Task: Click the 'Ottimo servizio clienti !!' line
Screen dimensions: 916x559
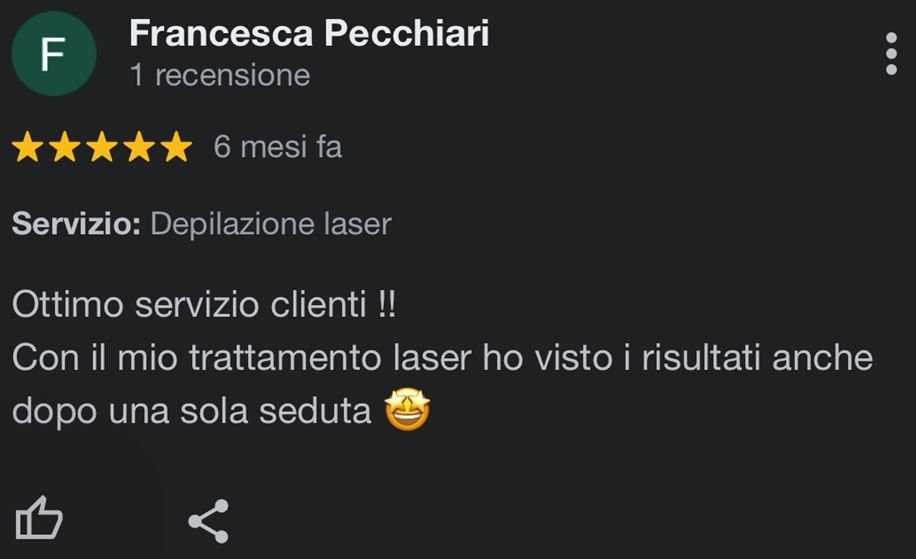Action: click(204, 304)
